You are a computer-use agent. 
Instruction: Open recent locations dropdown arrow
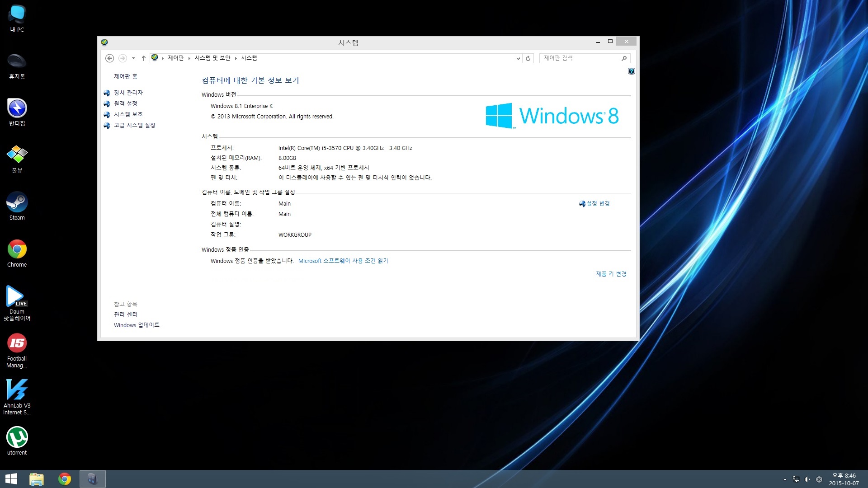tap(133, 58)
